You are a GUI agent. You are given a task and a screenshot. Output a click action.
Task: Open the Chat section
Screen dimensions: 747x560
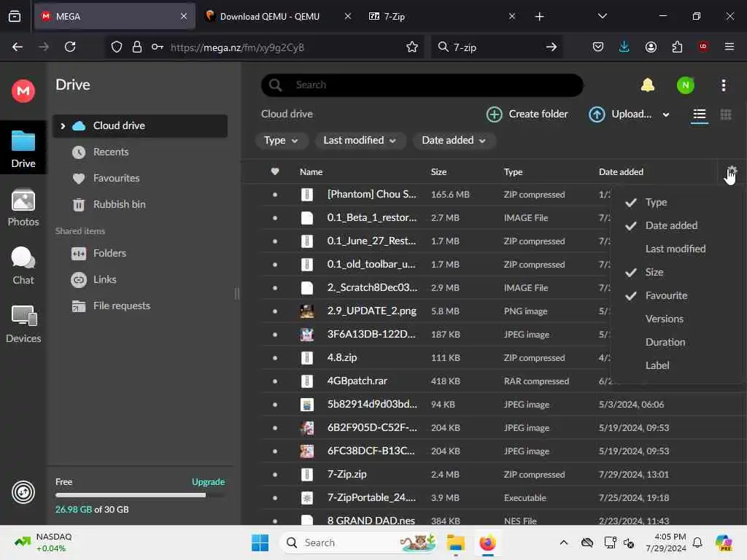point(23,265)
